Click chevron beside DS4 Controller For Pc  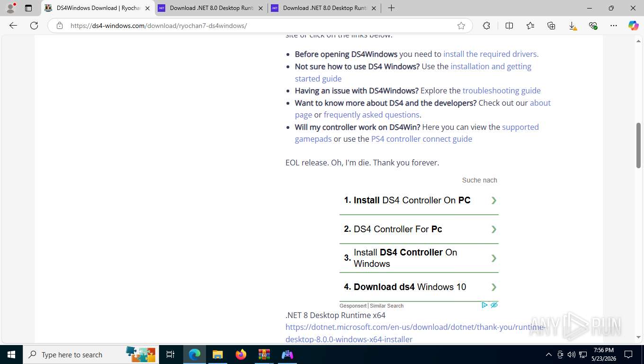click(494, 229)
